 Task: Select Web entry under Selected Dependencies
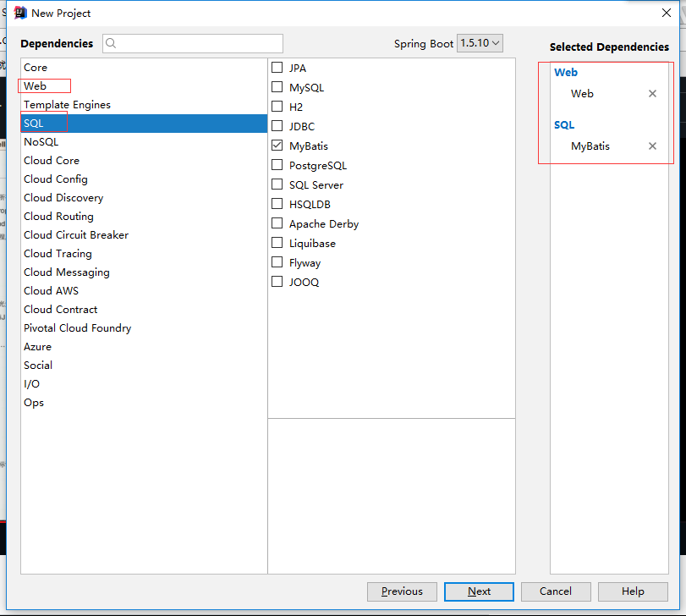click(582, 94)
